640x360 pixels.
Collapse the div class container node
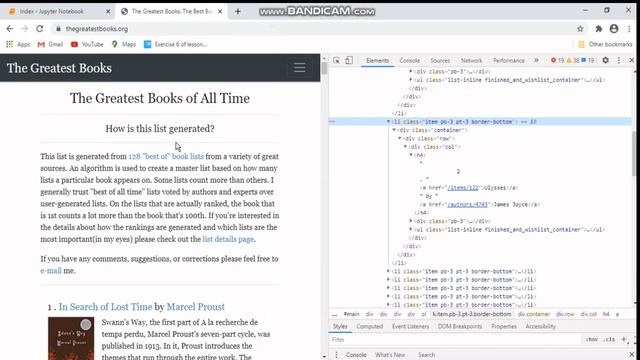coord(394,130)
